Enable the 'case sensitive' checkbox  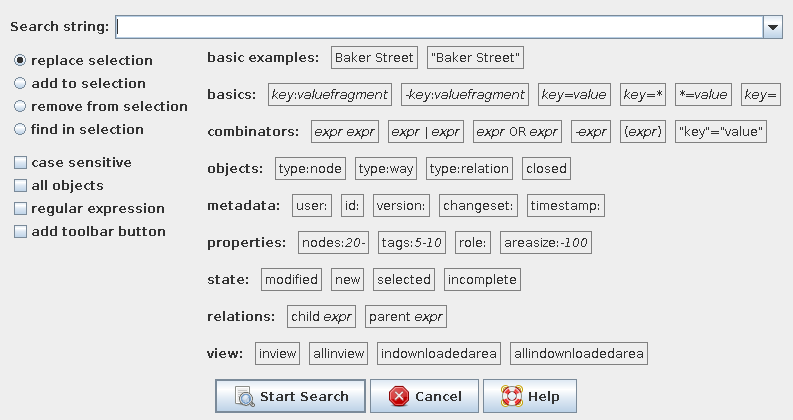[x=20, y=163]
